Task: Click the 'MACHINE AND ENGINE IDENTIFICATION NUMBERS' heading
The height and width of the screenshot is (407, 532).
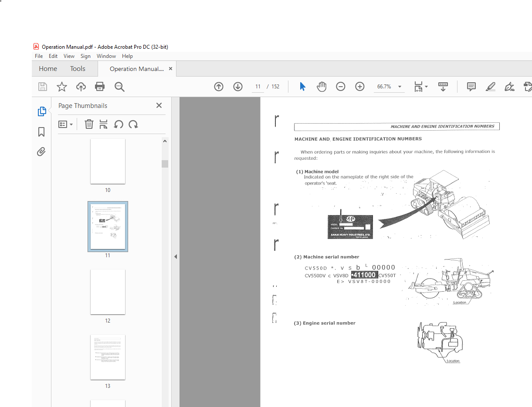Action: click(x=358, y=139)
